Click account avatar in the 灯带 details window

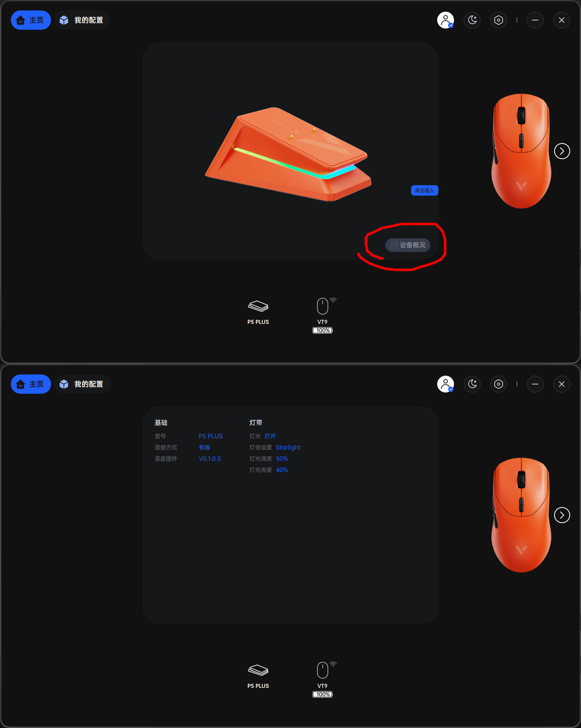(x=445, y=384)
